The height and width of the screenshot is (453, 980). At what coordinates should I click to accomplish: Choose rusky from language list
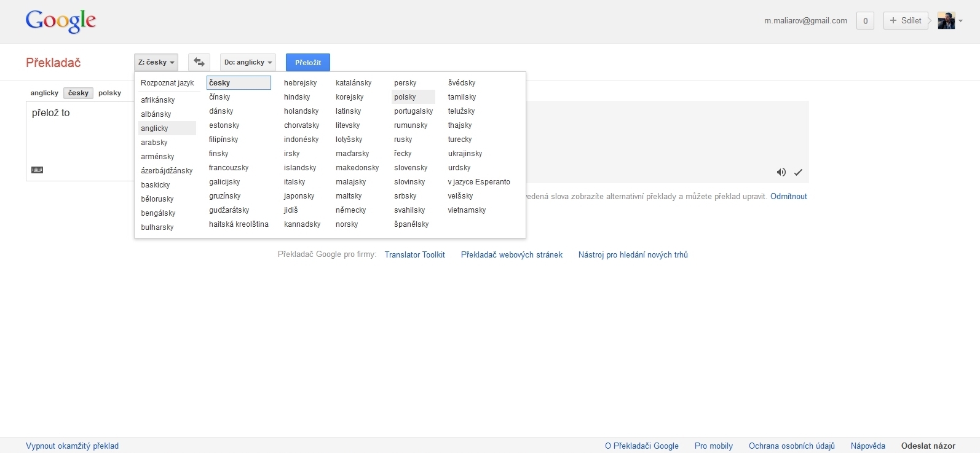[403, 140]
